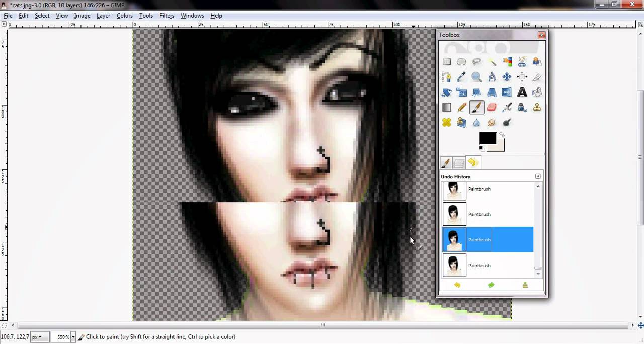Reset colors to default black and white

(482, 148)
